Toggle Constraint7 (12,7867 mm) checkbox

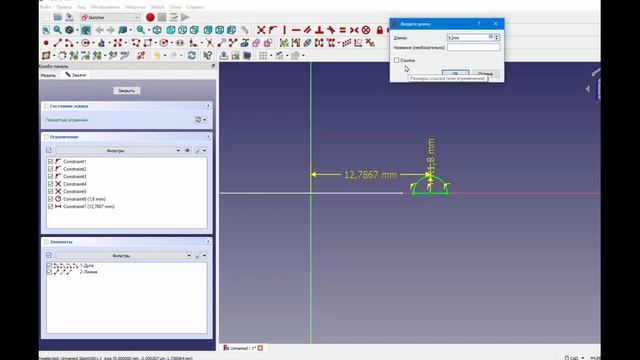coord(51,207)
